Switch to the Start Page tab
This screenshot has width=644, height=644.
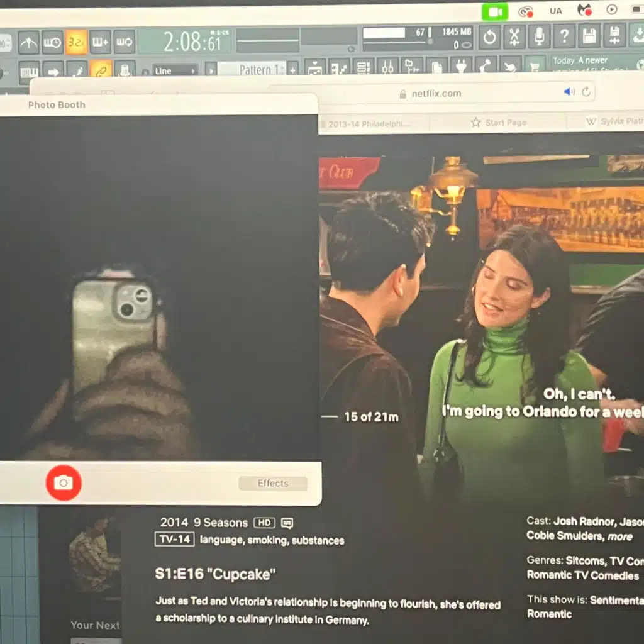[x=498, y=123]
